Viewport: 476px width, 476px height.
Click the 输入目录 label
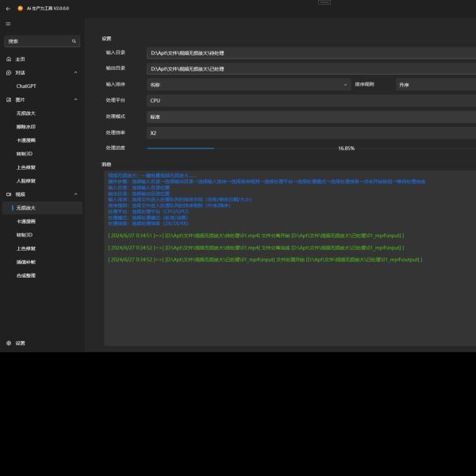115,52
